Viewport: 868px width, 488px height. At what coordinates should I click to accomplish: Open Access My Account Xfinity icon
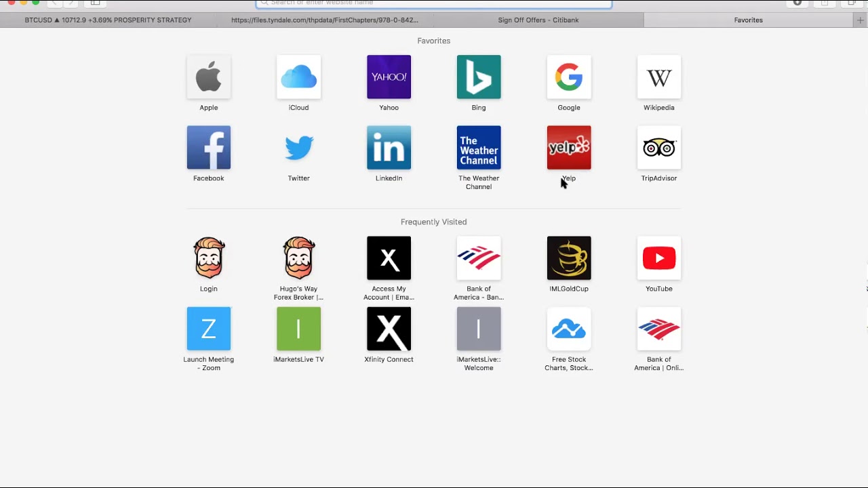(389, 258)
